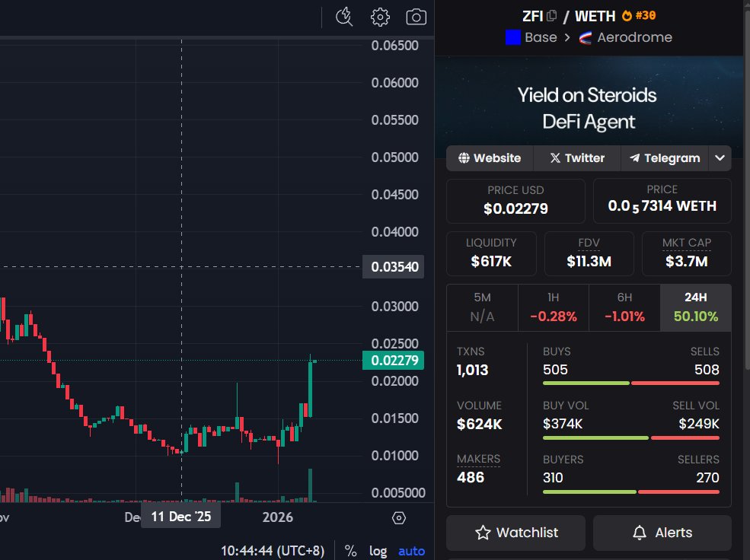Click the Aerodrome DEX logo

pyautogui.click(x=585, y=38)
